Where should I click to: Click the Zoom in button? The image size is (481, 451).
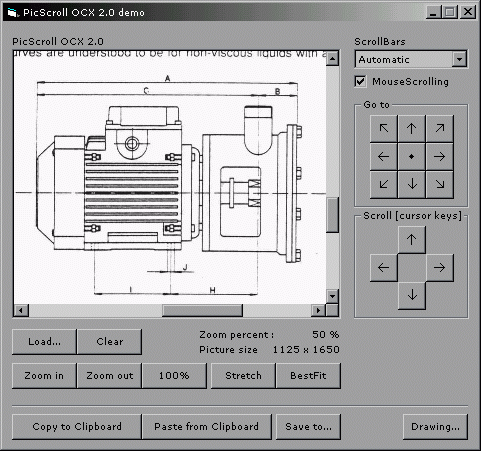tap(44, 376)
